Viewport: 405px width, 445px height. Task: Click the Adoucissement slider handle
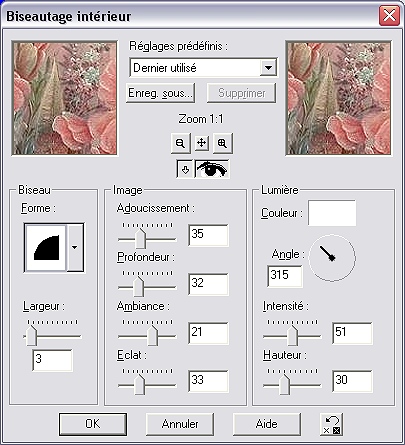141,238
